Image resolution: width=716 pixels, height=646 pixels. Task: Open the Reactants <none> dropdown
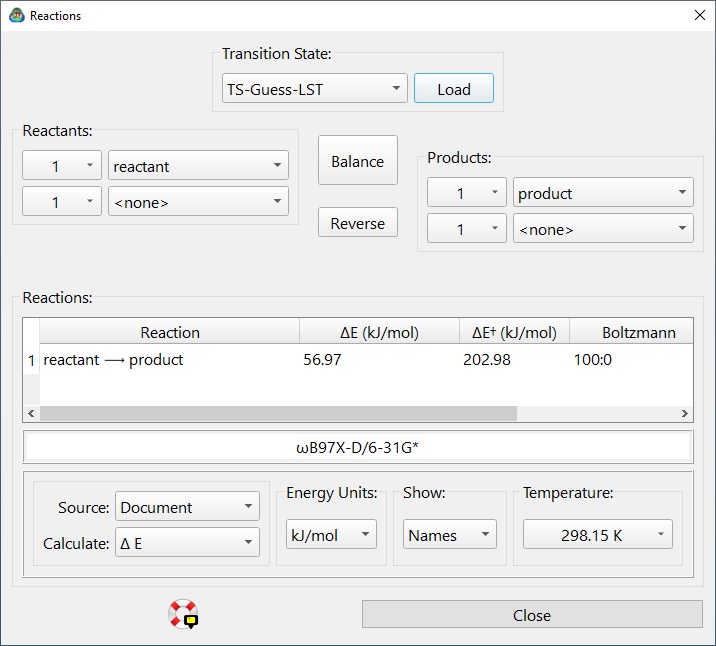[x=198, y=201]
